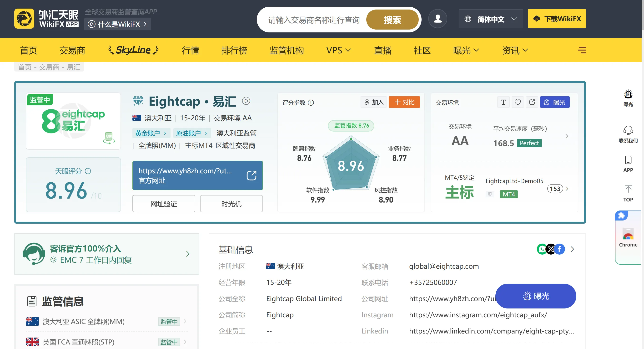Click the Eightcap logo thumbnail
The width and height of the screenshot is (644, 349).
coord(73,121)
